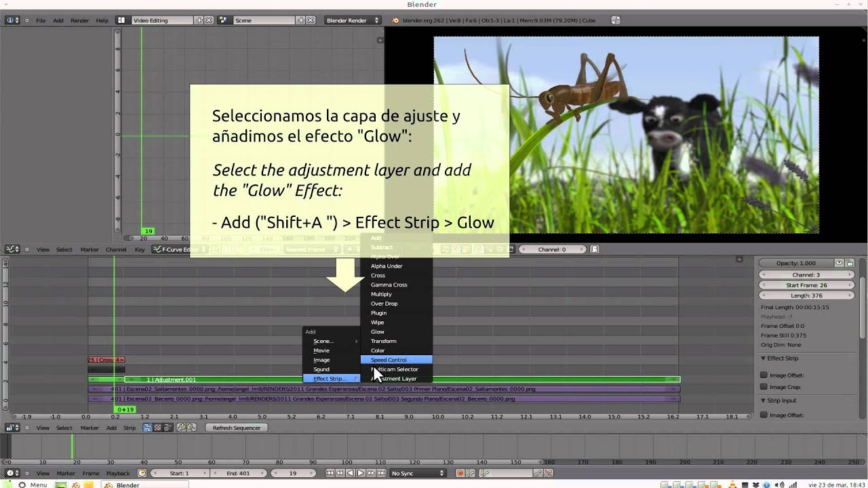This screenshot has width=868, height=488.
Task: Collapse the info header menus toggle
Action: tap(27, 20)
